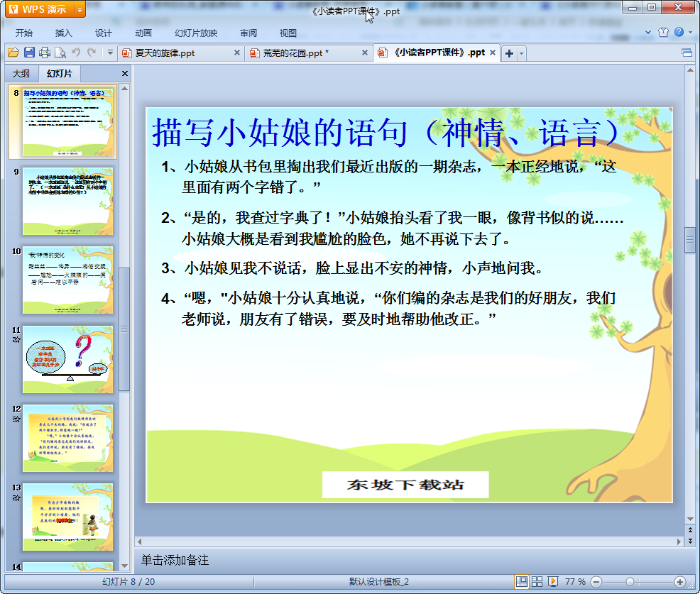The image size is (700, 594).
Task: Close the 《小读者PPT课件》.ppt tab
Action: pos(493,53)
